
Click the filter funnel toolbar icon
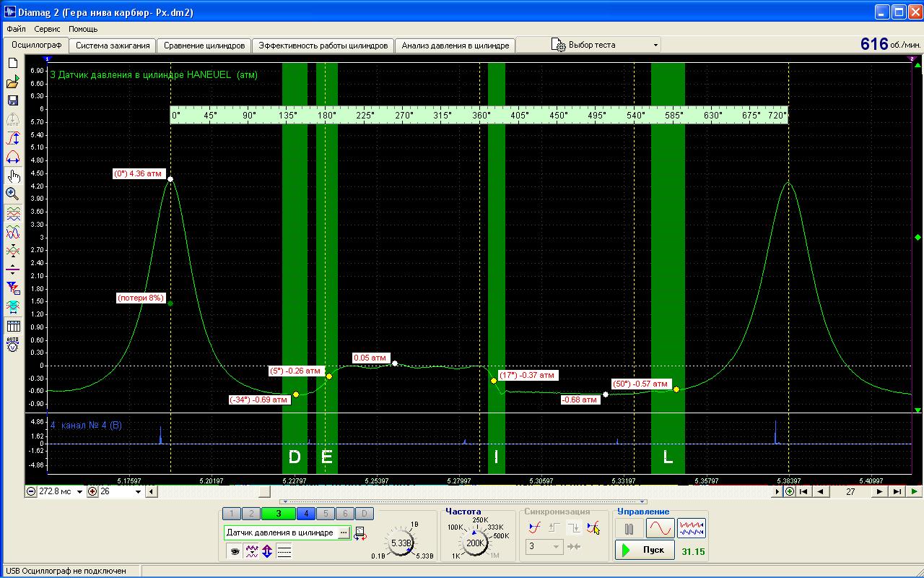pos(12,288)
